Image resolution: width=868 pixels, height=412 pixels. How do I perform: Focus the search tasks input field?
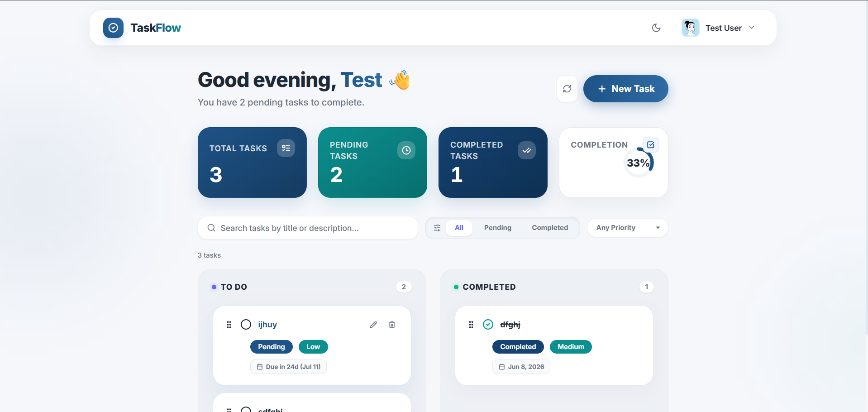(x=308, y=228)
